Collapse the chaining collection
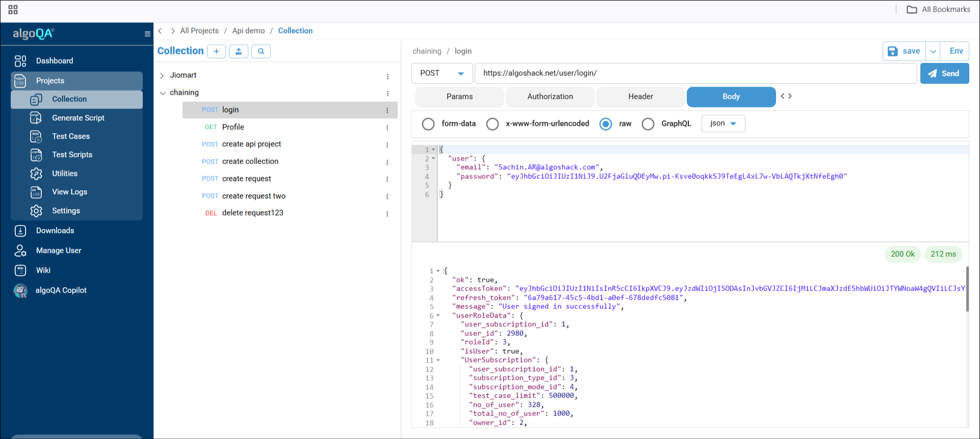The image size is (980, 439). (163, 93)
